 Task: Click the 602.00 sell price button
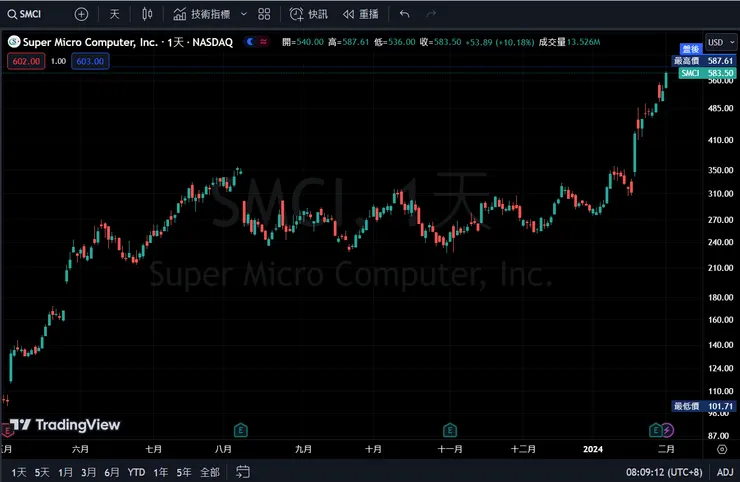click(x=26, y=61)
